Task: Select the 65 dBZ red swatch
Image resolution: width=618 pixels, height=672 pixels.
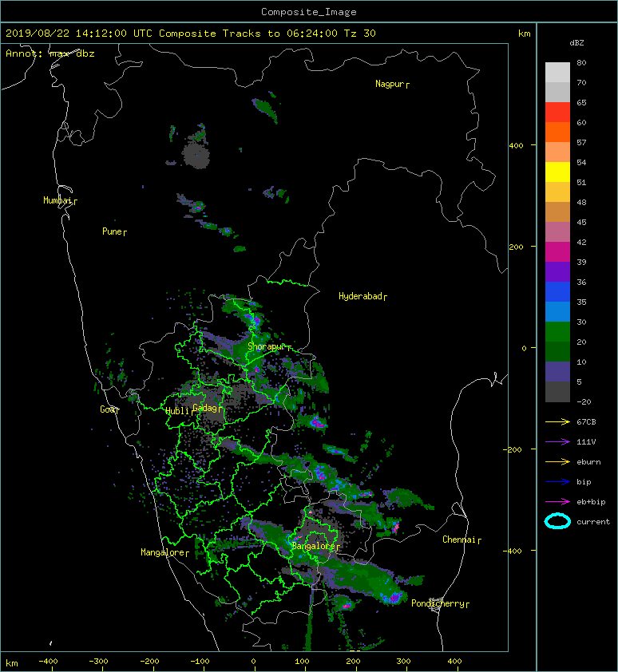Action: tap(557, 113)
